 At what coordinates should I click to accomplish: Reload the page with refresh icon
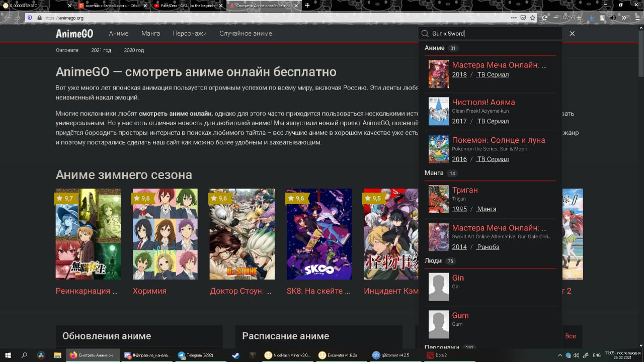pos(544,18)
